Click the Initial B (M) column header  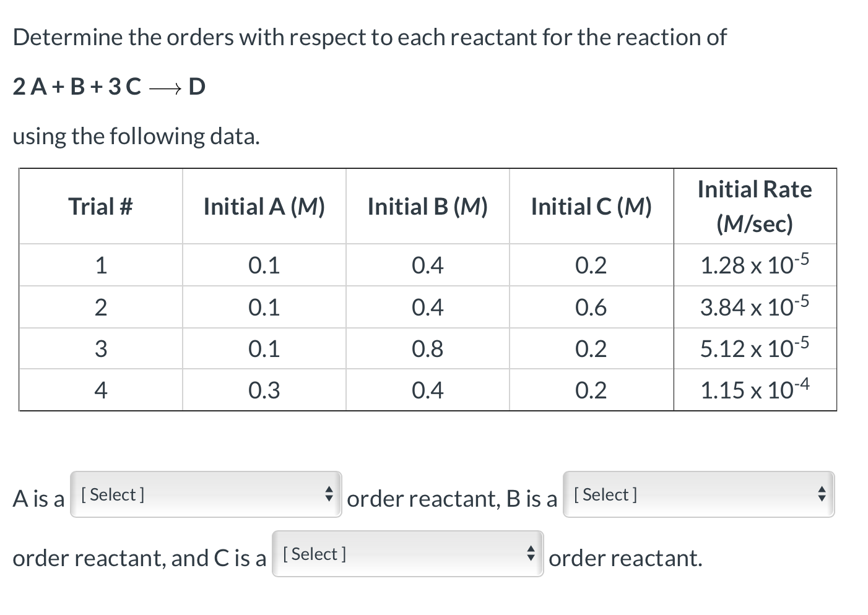427,206
